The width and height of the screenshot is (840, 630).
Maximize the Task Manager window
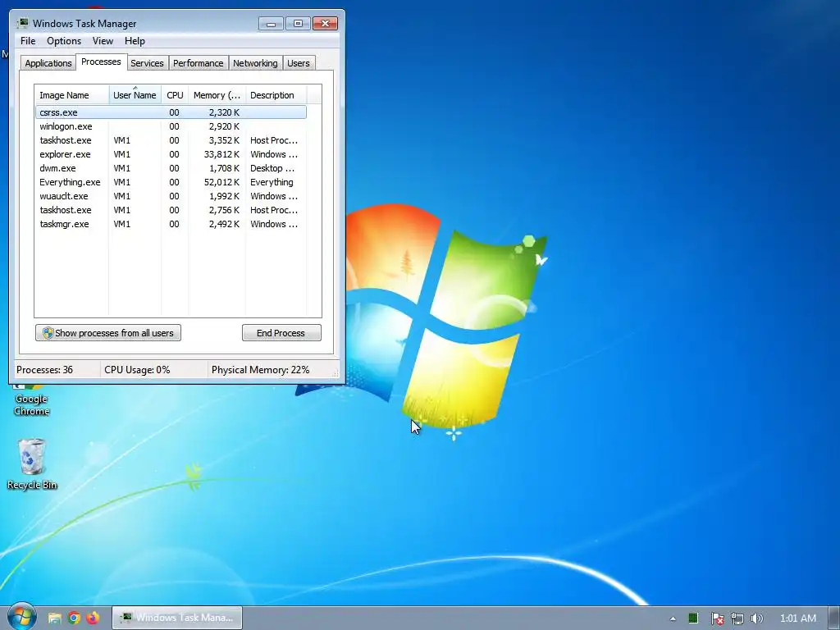pyautogui.click(x=298, y=24)
